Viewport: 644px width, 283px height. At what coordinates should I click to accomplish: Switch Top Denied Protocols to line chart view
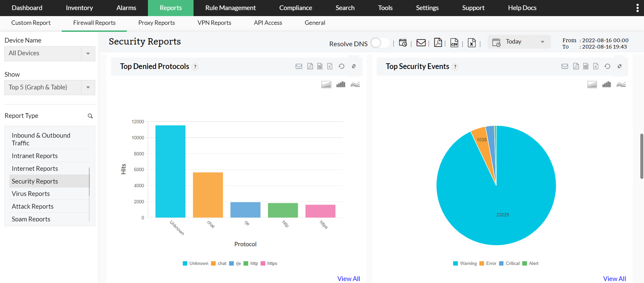(355, 84)
